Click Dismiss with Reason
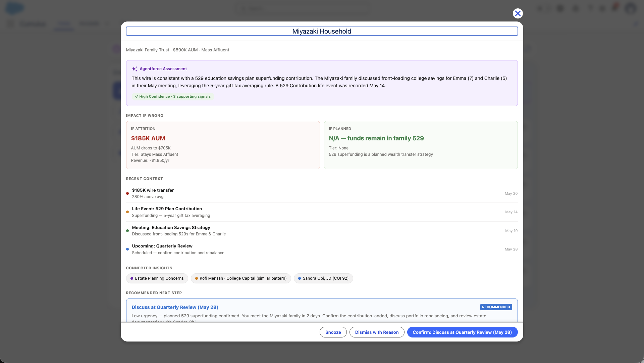This screenshot has height=363, width=644. [377, 332]
